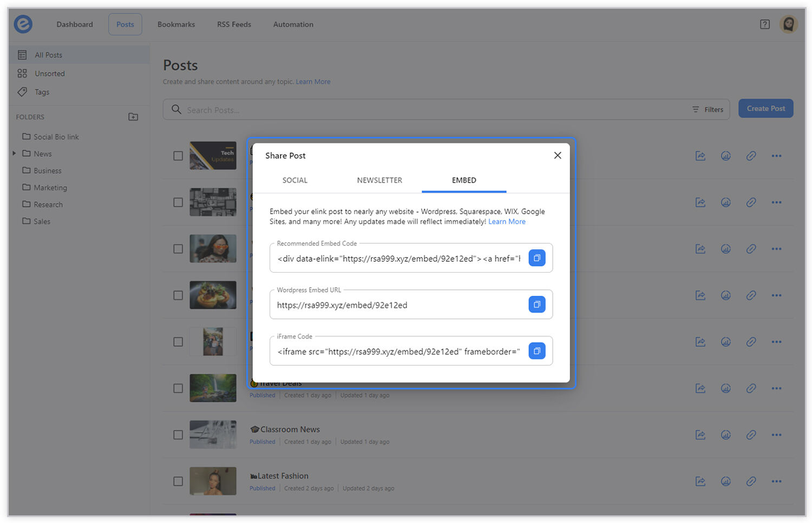This screenshot has height=523, width=812.
Task: Select All Posts in sidebar
Action: point(79,55)
